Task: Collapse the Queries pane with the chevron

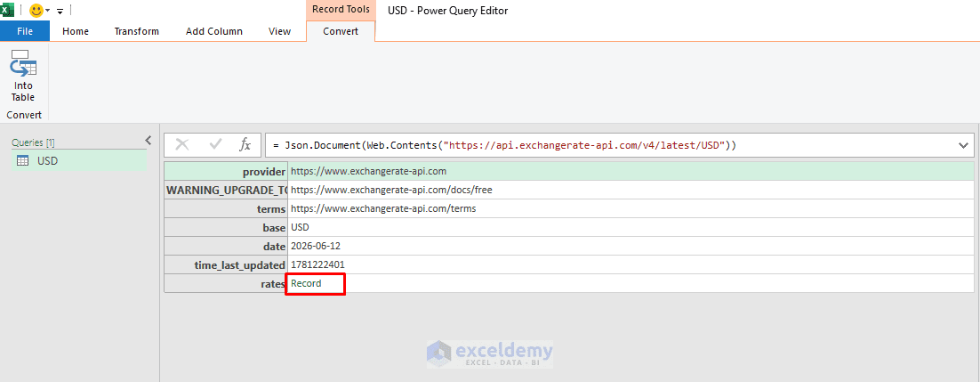Action: click(x=149, y=141)
